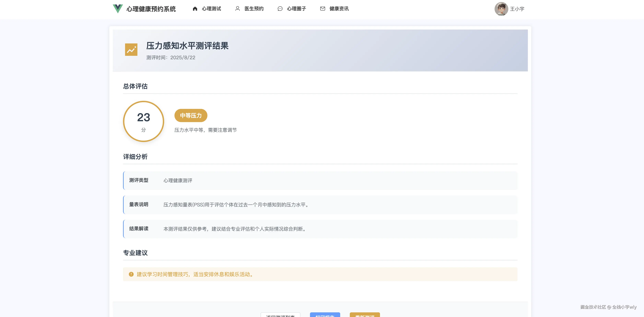644x317 pixels.
Task: Click the trend chart icon next to report title
Action: 131,49
